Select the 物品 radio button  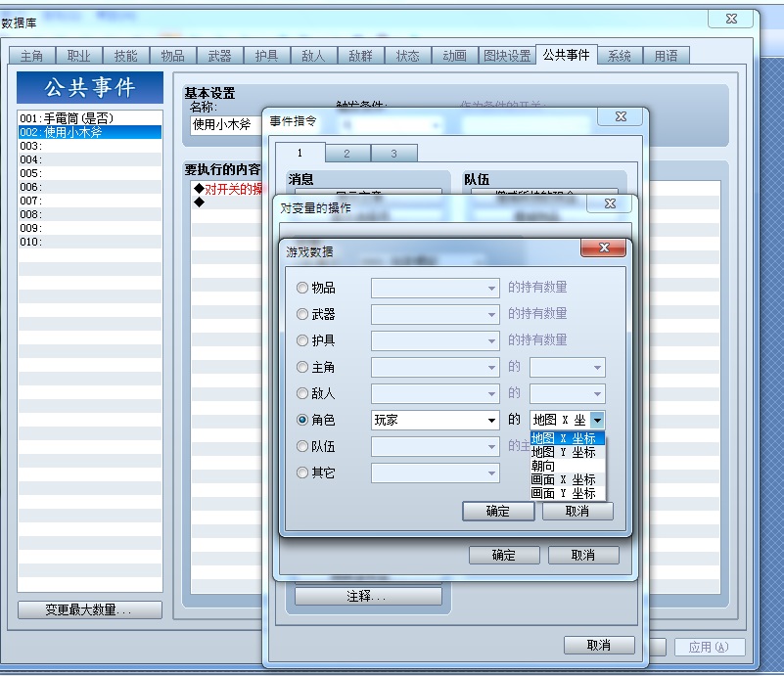[x=302, y=288]
